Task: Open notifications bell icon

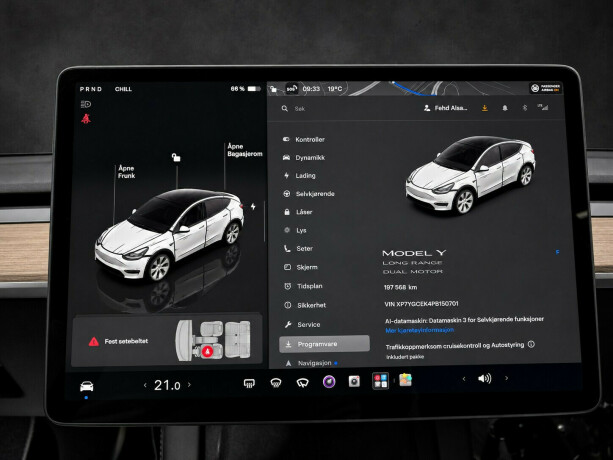Action: [x=505, y=108]
